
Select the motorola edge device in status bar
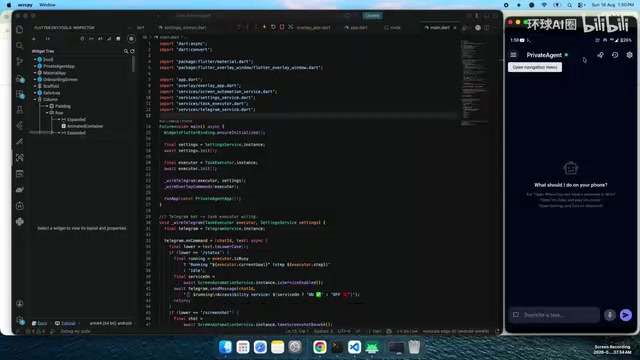pyautogui.click(x=456, y=331)
